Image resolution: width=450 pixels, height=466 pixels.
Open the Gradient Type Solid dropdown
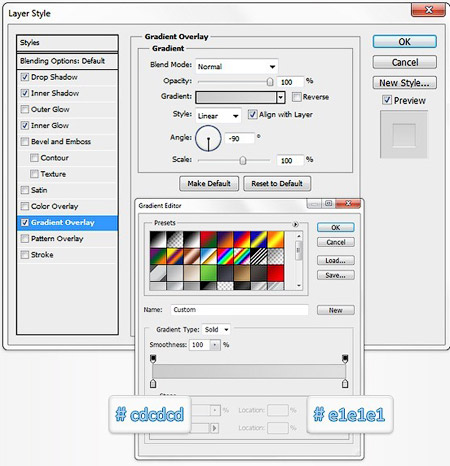216,329
